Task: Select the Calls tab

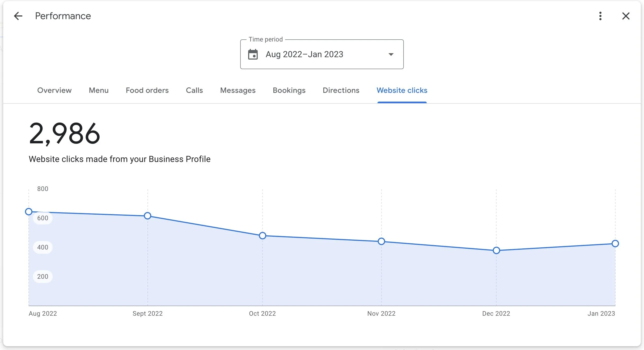Action: tap(194, 90)
